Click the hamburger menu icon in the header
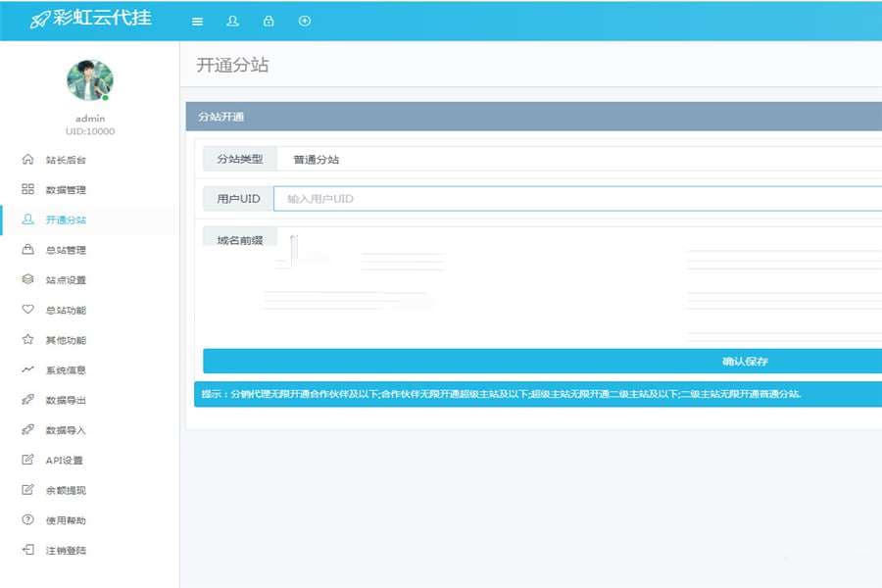This screenshot has width=882, height=588. pyautogui.click(x=197, y=22)
